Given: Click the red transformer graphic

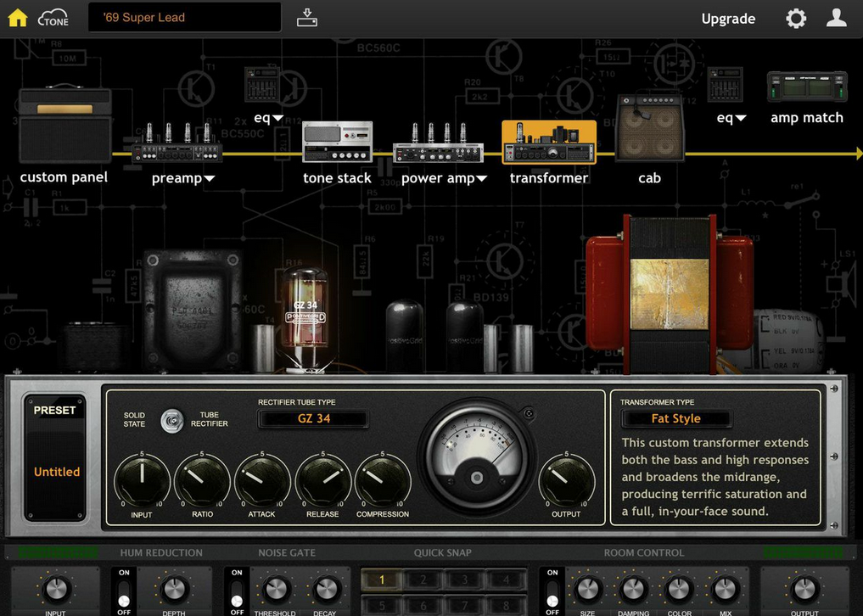Looking at the screenshot, I should [x=670, y=294].
